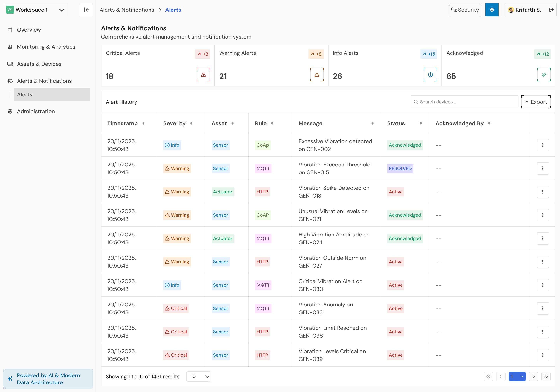Toggle the blue theme settings icon
Screen dimensions: 560x392
(492, 10)
